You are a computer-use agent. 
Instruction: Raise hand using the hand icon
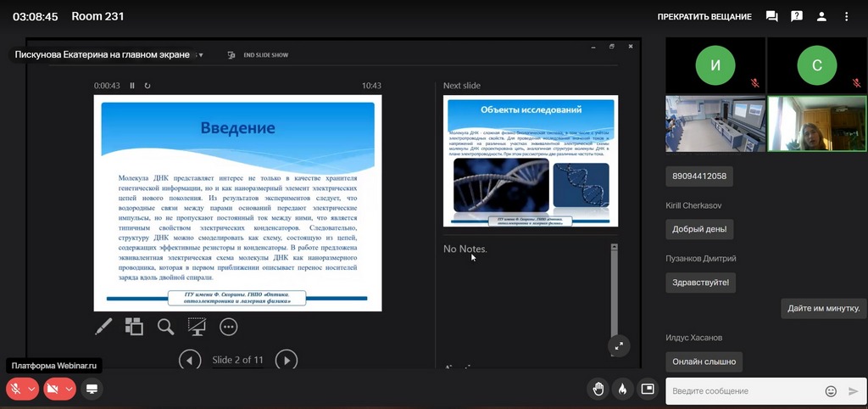598,389
